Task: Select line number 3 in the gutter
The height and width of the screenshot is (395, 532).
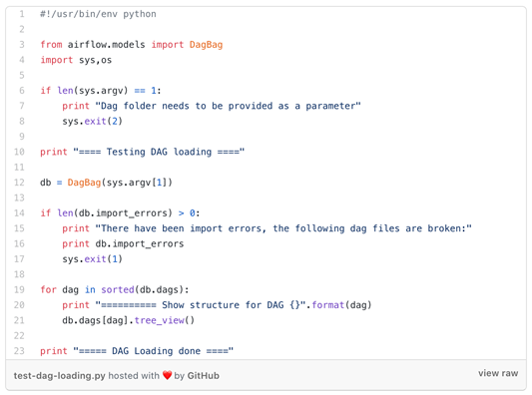Action: 22,45
